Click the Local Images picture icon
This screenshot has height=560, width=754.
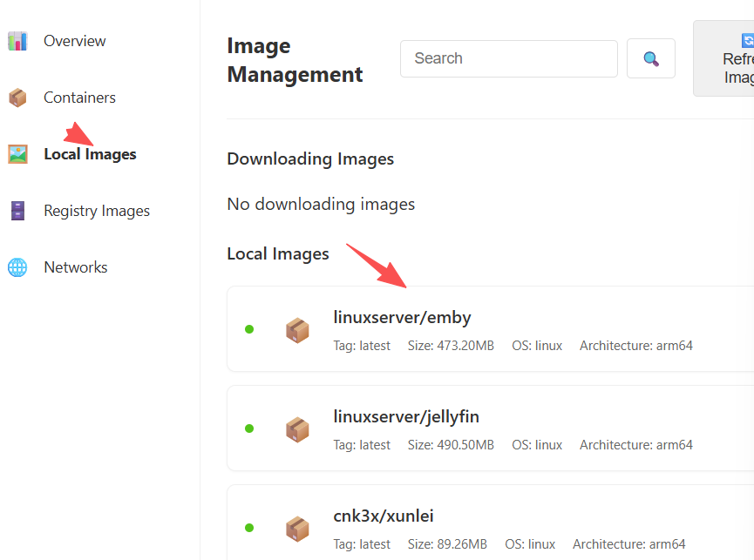17,154
